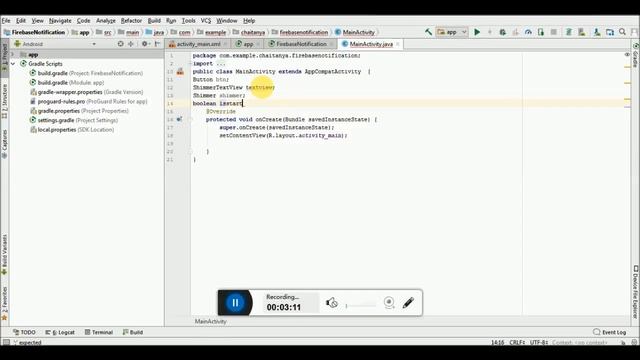
Task: Toggle the Favorites side tab
Action: coord(4,303)
